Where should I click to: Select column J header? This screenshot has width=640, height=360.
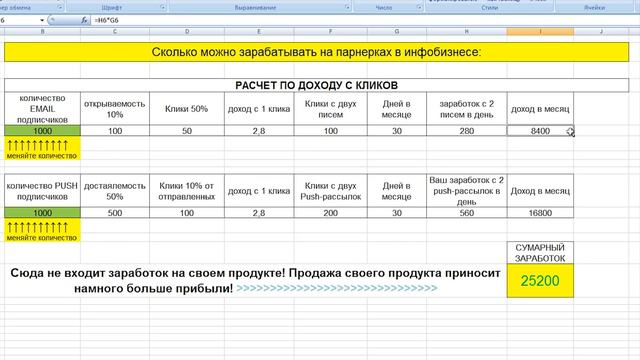click(601, 31)
